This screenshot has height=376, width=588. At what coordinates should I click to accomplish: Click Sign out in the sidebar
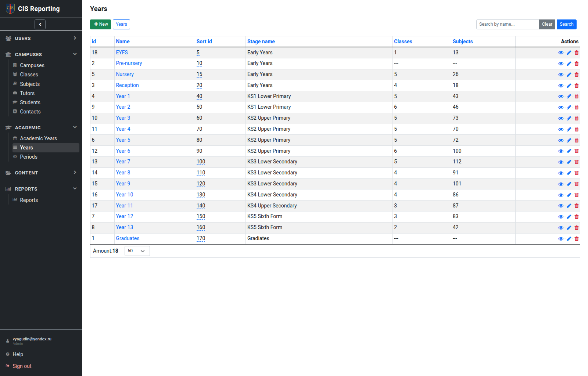point(22,366)
